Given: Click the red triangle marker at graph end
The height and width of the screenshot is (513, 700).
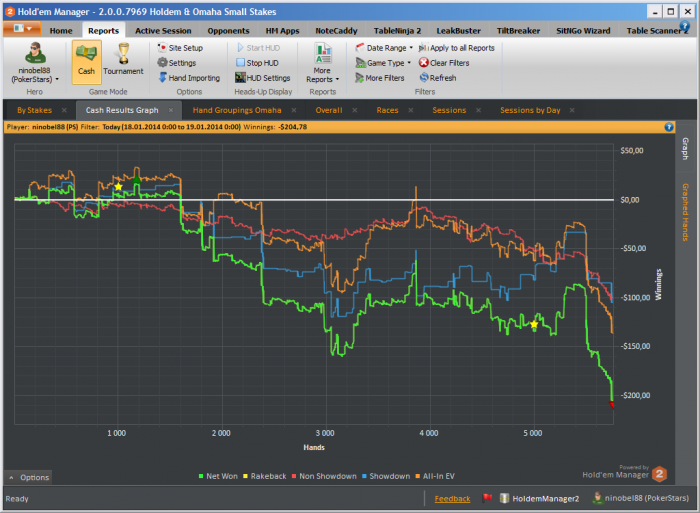Looking at the screenshot, I should coord(612,405).
